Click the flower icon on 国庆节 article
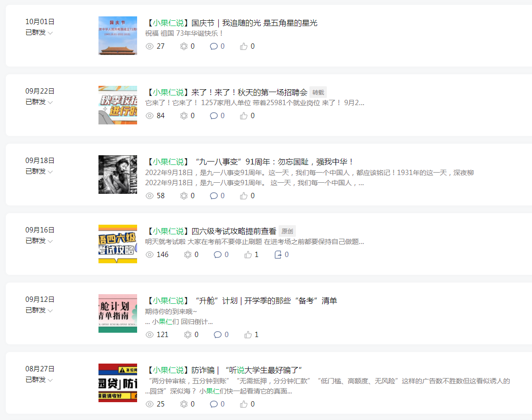The image size is (532, 420). (x=184, y=46)
